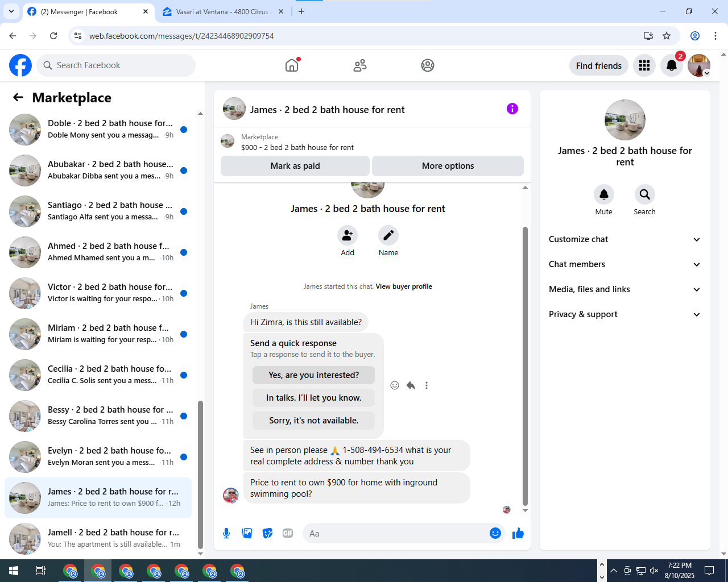The width and height of the screenshot is (728, 582).
Task: Click the Find friends button
Action: (599, 65)
